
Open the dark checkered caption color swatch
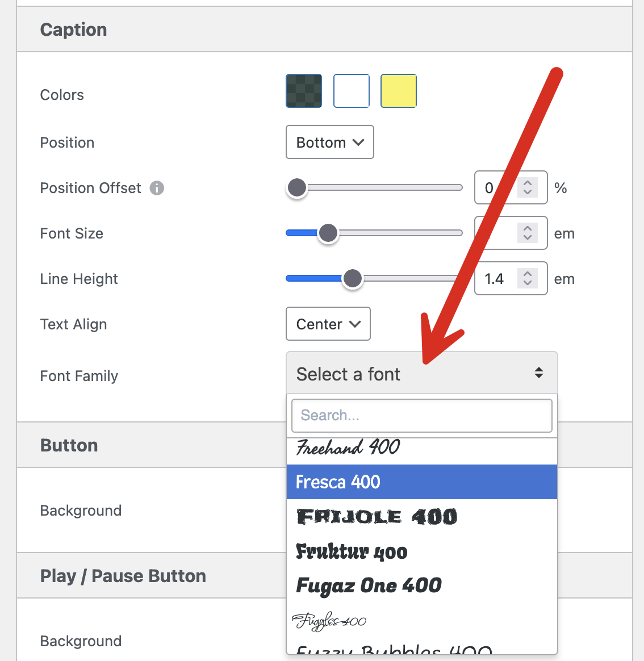pos(304,91)
